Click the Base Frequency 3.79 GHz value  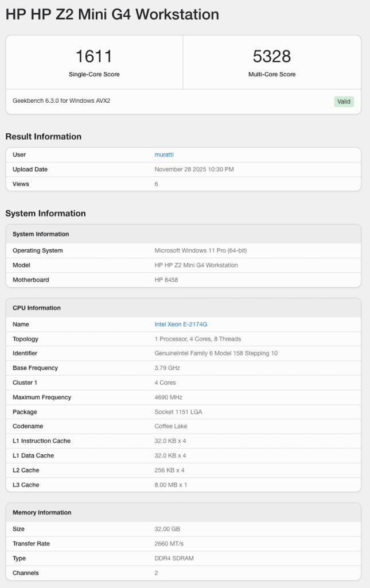pos(167,368)
